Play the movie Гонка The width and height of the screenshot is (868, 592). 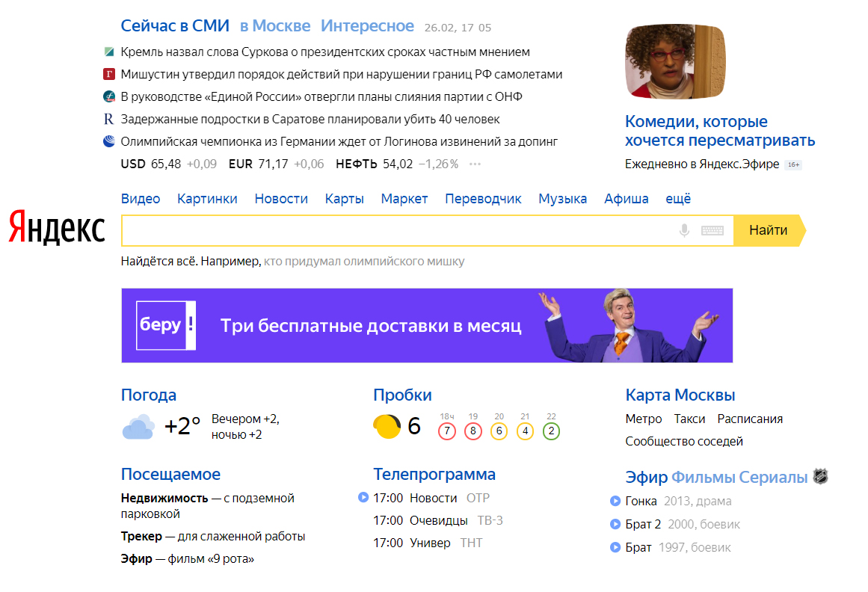[x=615, y=501]
